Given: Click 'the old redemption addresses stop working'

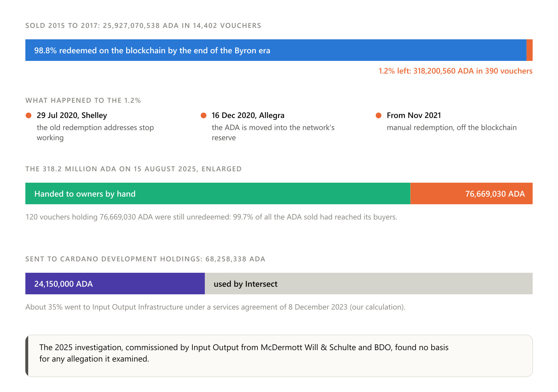Looking at the screenshot, I should click(95, 133).
